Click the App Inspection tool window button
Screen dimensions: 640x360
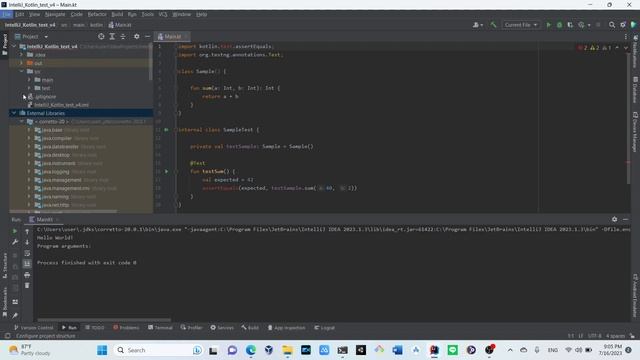287,328
